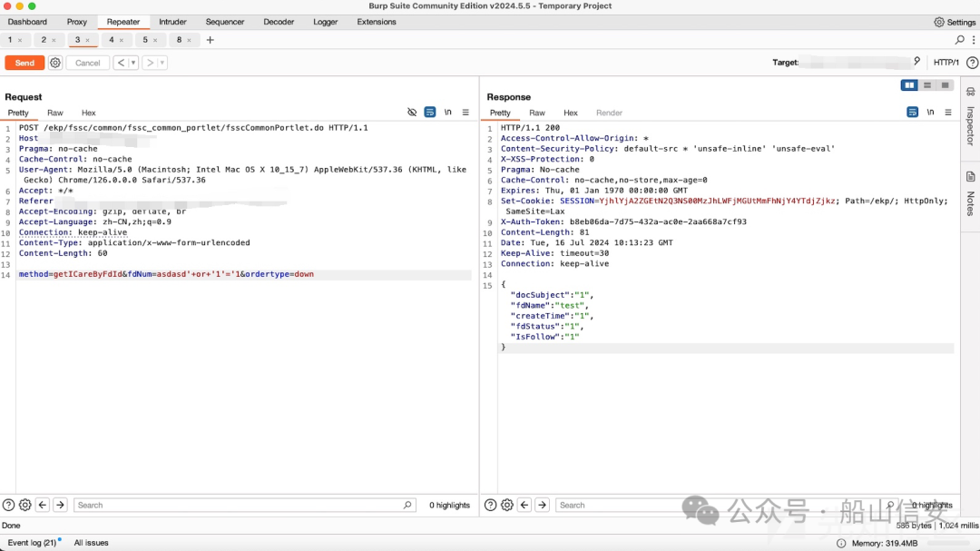Viewport: 980px width, 551px height.
Task: Toggle response line-wrap icon
Action: 913,113
